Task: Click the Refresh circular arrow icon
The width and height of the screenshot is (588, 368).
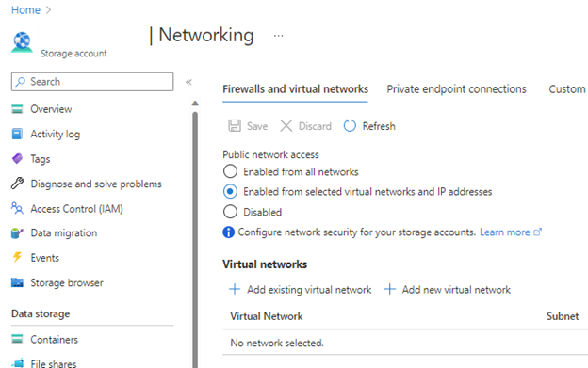Action: coord(350,126)
